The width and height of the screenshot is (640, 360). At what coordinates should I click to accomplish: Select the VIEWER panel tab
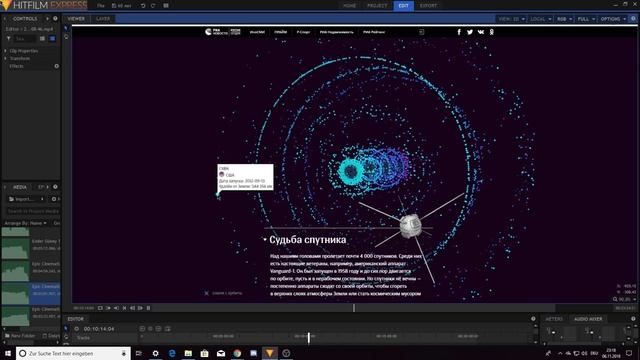coord(76,19)
